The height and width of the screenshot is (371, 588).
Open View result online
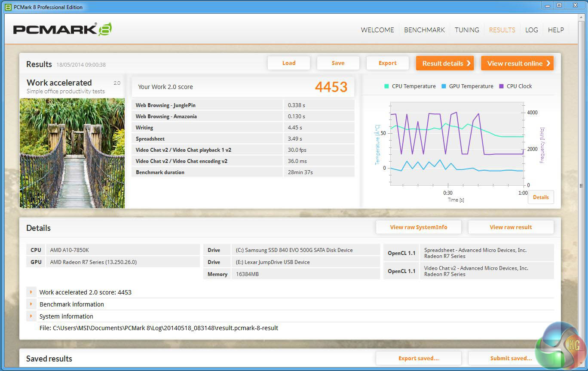[517, 63]
